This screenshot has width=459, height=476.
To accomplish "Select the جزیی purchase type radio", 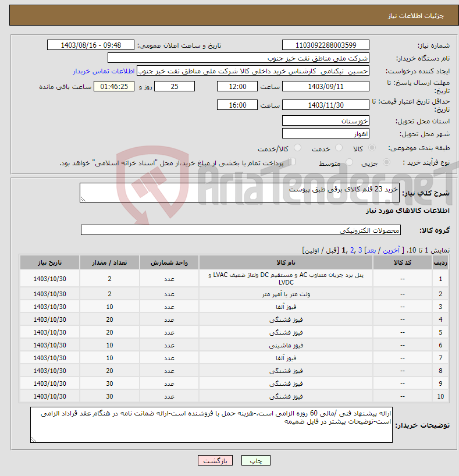I will (x=386, y=162).
